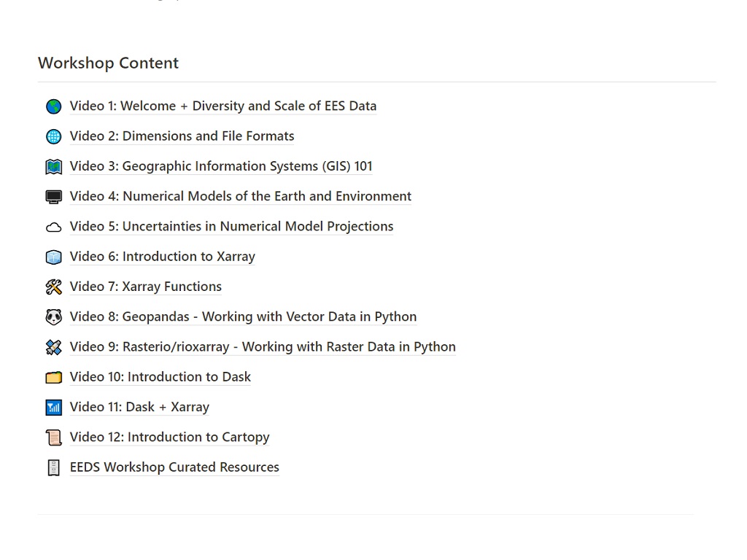Open Video 5: Uncertainties in Numerical Model Projections
Image resolution: width=747 pixels, height=560 pixels.
(231, 226)
